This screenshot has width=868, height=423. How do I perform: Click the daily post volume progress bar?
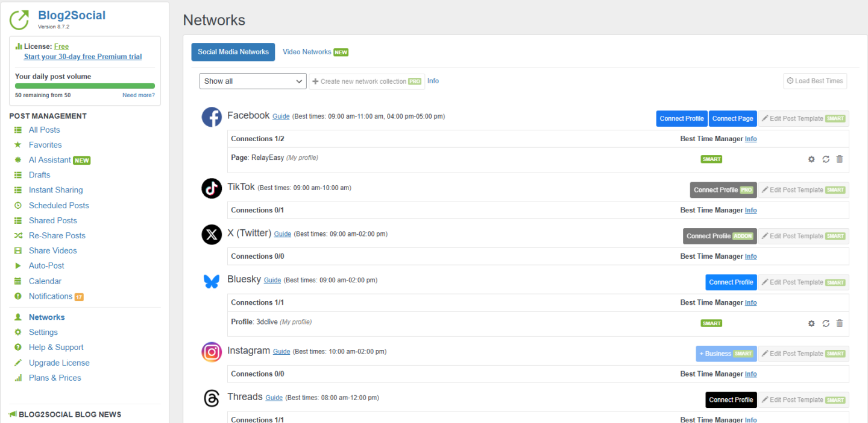point(84,86)
